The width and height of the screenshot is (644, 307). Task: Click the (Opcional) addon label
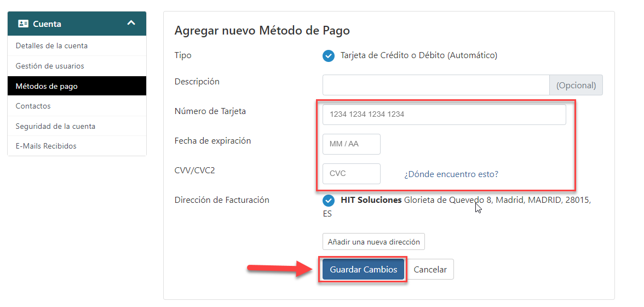(x=576, y=85)
